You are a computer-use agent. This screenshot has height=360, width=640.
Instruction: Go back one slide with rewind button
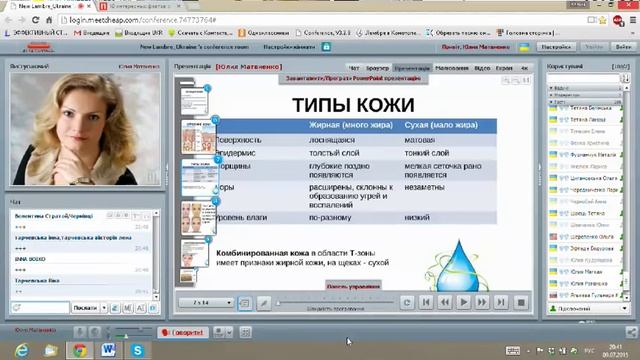pyautogui.click(x=444, y=302)
